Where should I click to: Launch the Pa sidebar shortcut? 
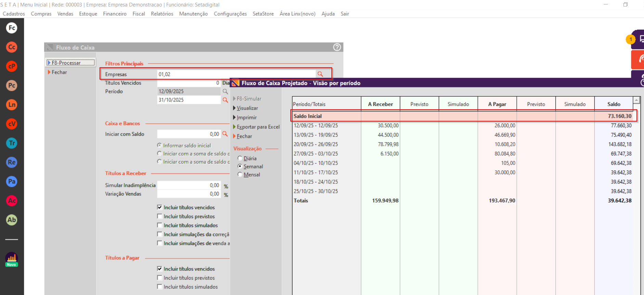(12, 182)
